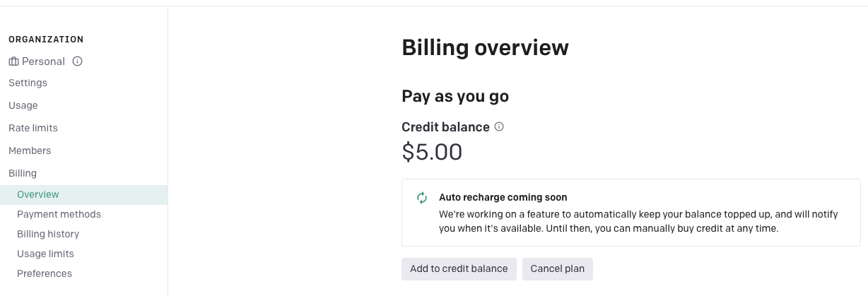Select Members from the organization menu
868x296 pixels.
coord(30,150)
